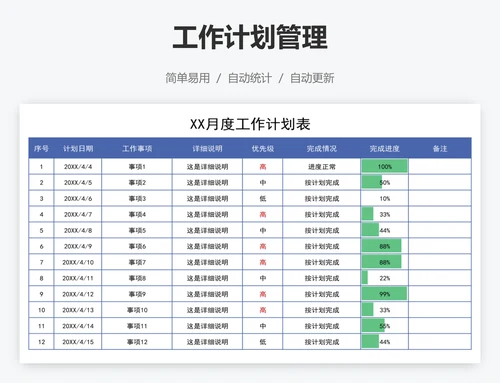
Task: Select the date cell 20XX/4/4
Action: [x=78, y=166]
